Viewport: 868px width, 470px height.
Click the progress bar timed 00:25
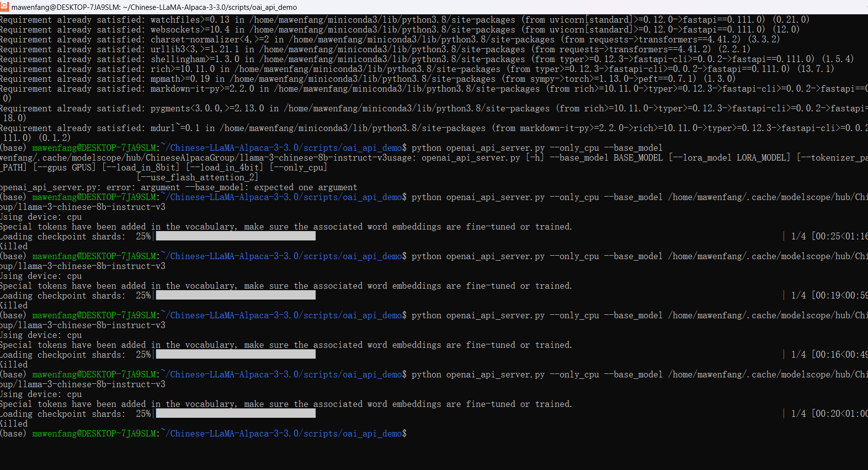235,236
